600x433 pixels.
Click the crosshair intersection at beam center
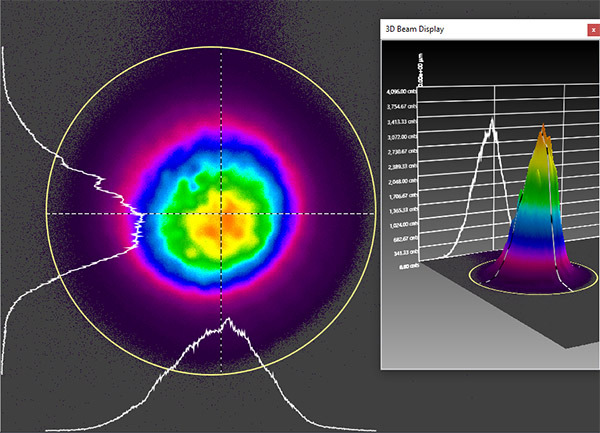point(222,214)
